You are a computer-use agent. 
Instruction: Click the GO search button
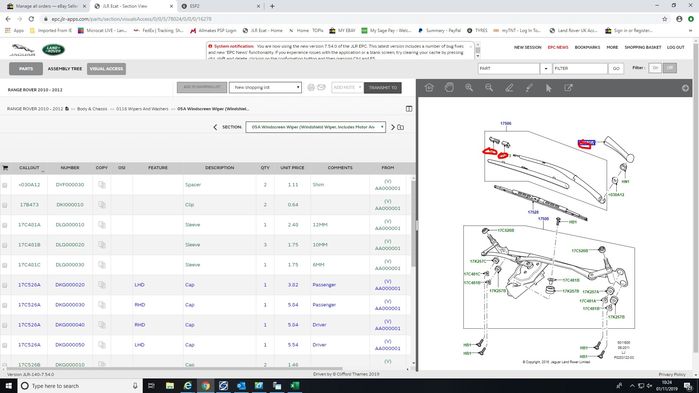(616, 69)
